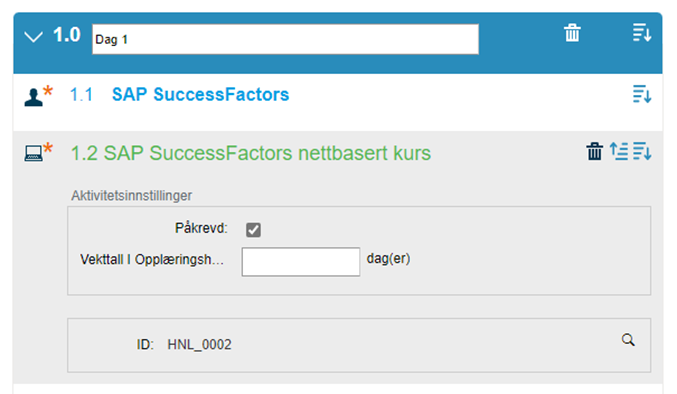The image size is (677, 394).
Task: Click the Aktivitetsinnstillinger heading
Action: click(132, 195)
